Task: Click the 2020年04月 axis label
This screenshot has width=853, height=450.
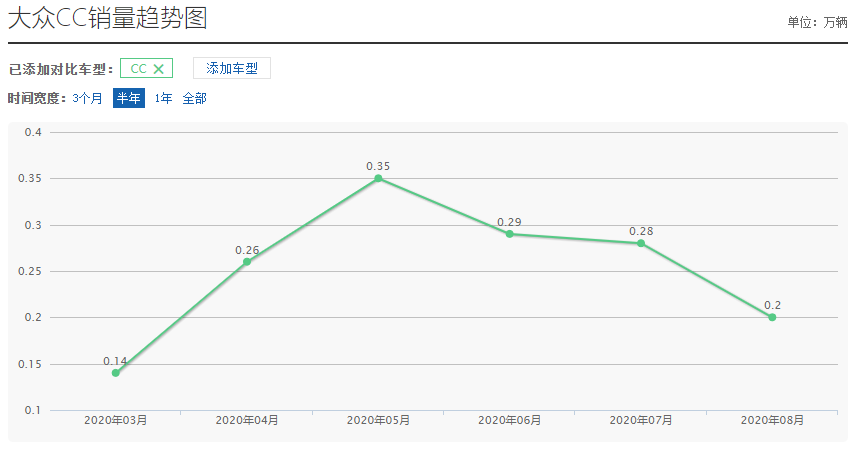Action: [x=246, y=420]
